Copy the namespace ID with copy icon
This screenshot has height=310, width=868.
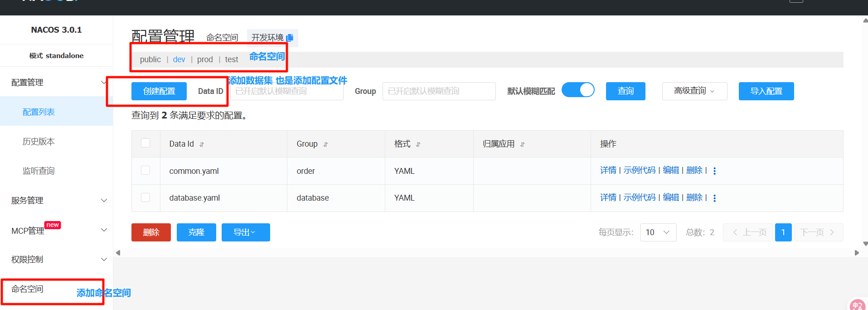click(x=290, y=38)
